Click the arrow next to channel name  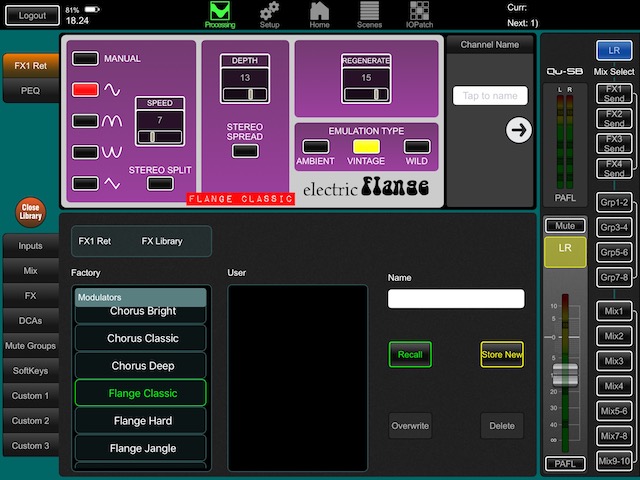click(x=518, y=130)
